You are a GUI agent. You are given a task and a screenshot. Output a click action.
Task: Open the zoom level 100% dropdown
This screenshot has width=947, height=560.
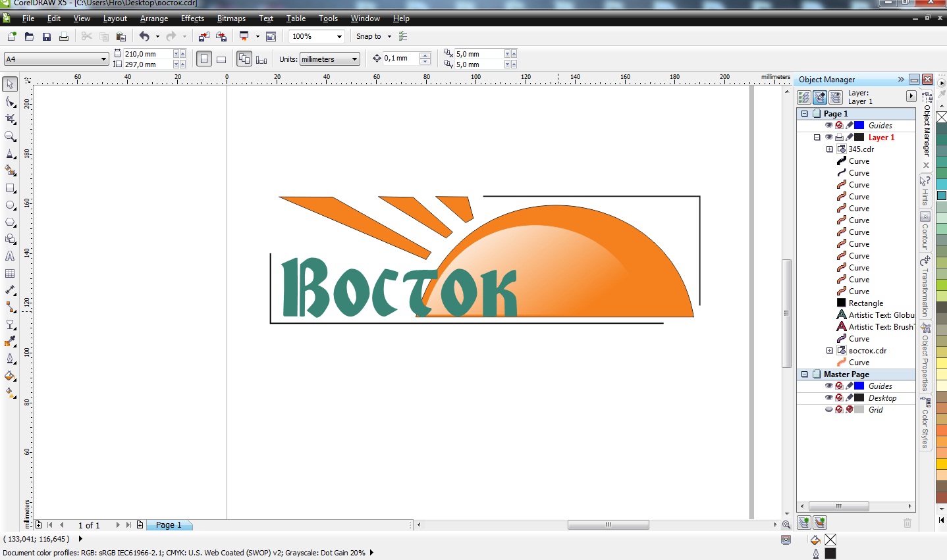pyautogui.click(x=339, y=37)
